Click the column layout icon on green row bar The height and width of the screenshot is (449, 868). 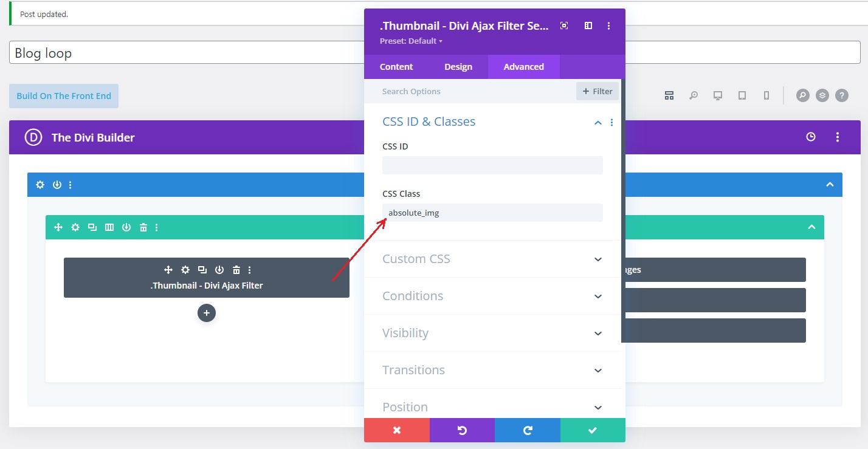[109, 227]
